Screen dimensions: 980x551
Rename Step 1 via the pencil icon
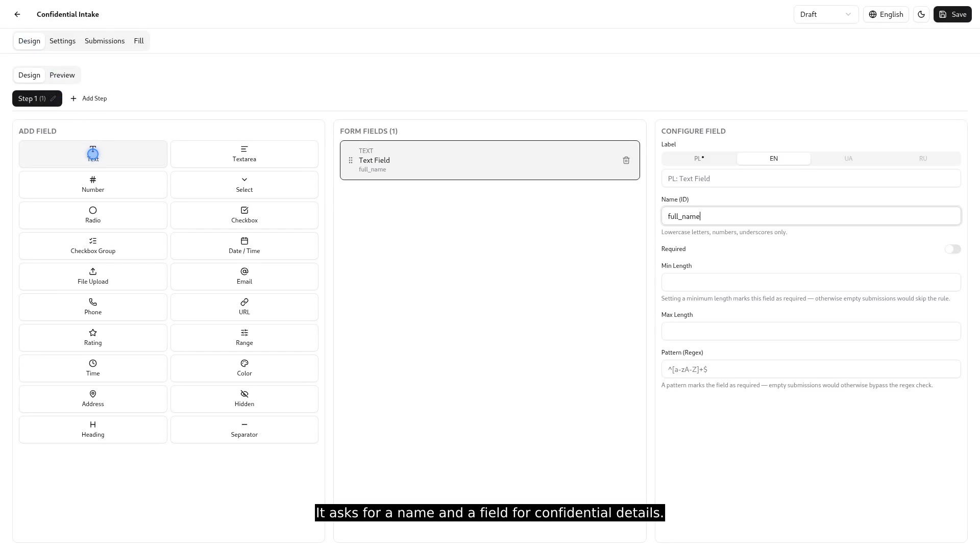(x=53, y=98)
